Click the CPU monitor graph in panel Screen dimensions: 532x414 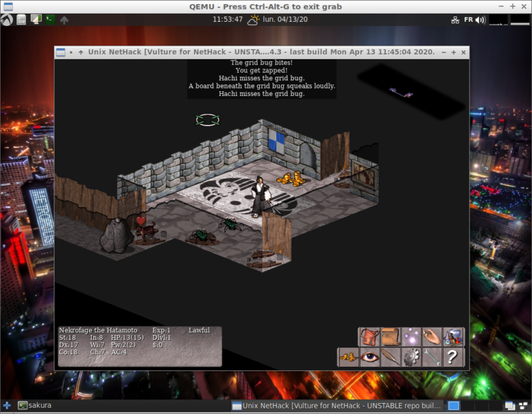[x=499, y=20]
